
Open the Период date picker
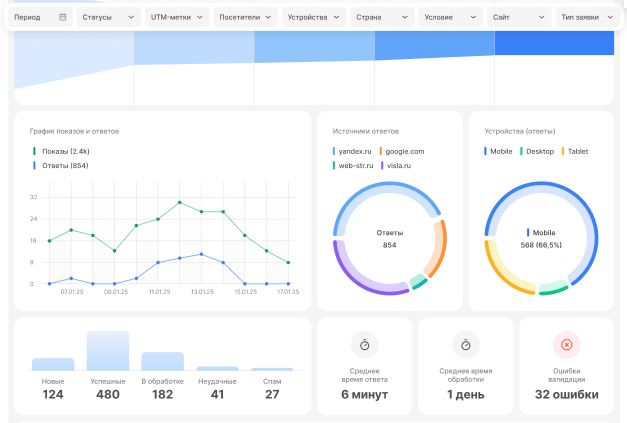[x=40, y=17]
